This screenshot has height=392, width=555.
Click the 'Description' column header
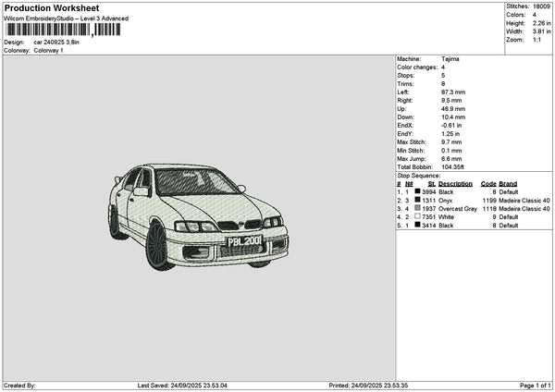[x=455, y=184]
